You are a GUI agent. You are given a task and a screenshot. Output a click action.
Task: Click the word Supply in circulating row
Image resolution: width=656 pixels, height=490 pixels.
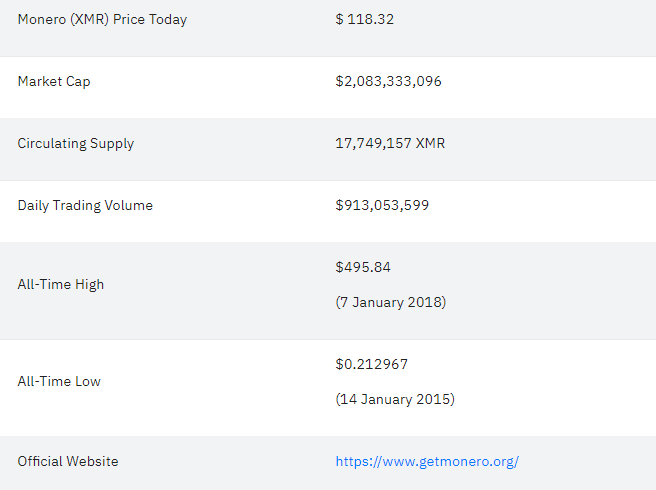click(x=112, y=144)
